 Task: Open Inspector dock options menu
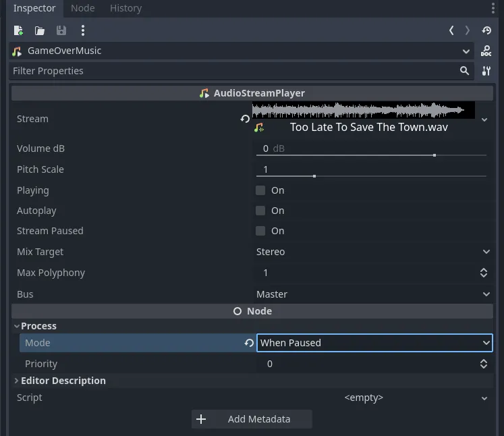point(493,8)
